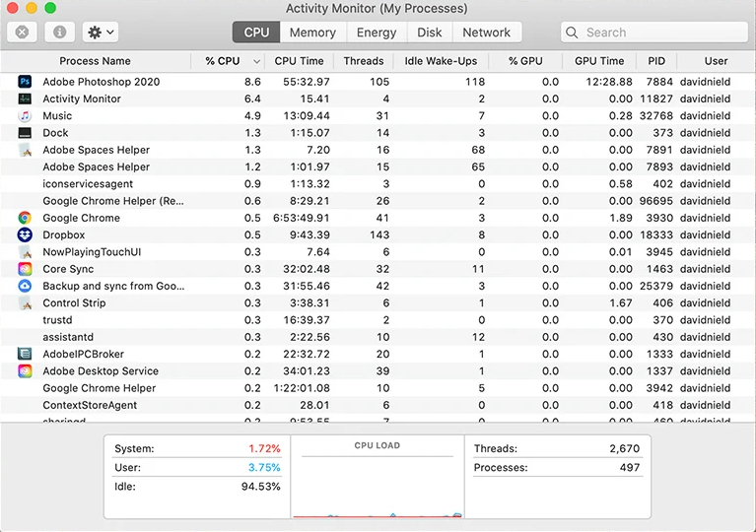Select Google Chrome Helper PID 3942 row
Viewport: 756px width, 532px height.
coord(378,388)
